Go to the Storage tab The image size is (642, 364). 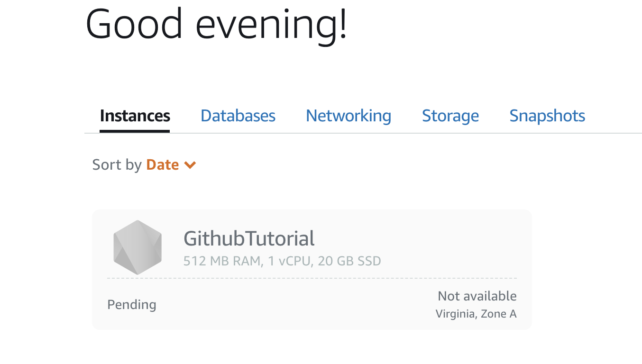[450, 116]
